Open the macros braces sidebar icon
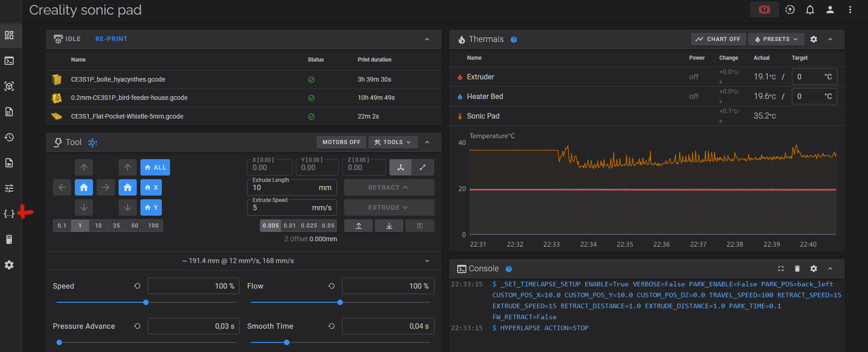Image resolution: width=868 pixels, height=352 pixels. [9, 214]
